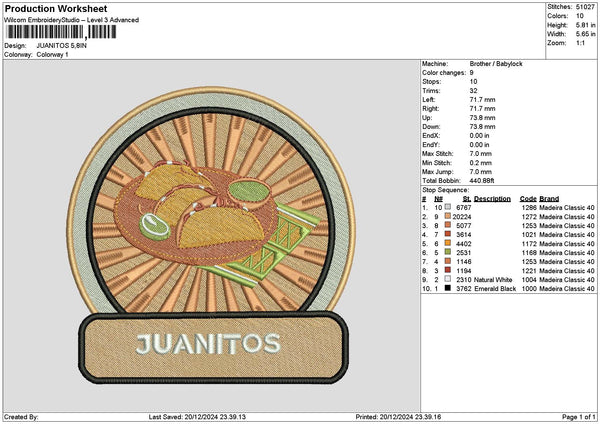This screenshot has height=424, width=600.
Task: Click the zoom value '1:1'
Action: 580,43
